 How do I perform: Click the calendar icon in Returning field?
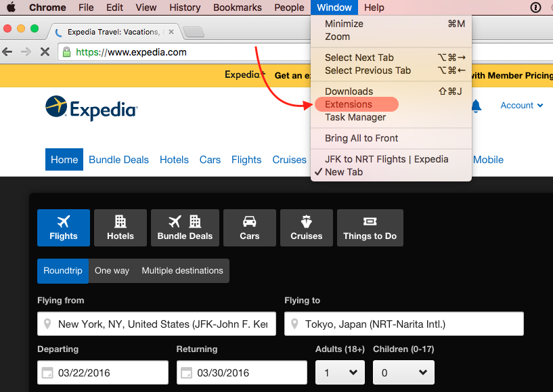[186, 372]
